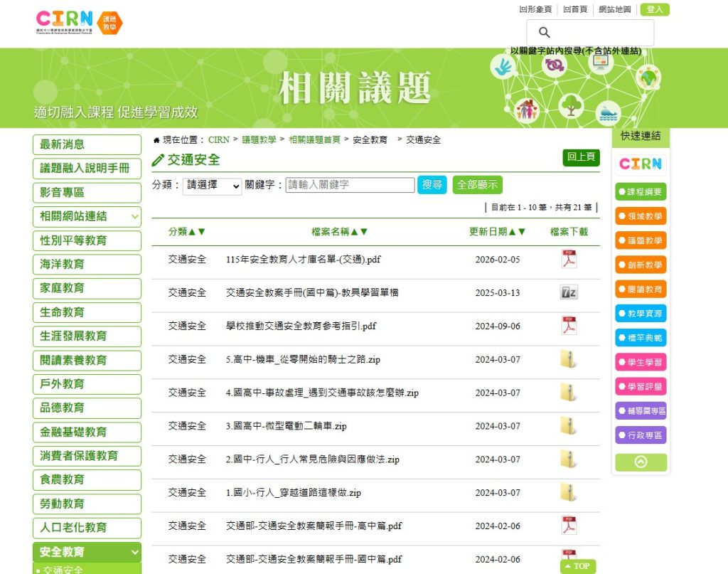Focus the site search box at top
The height and width of the screenshot is (574, 728).
click(x=590, y=33)
